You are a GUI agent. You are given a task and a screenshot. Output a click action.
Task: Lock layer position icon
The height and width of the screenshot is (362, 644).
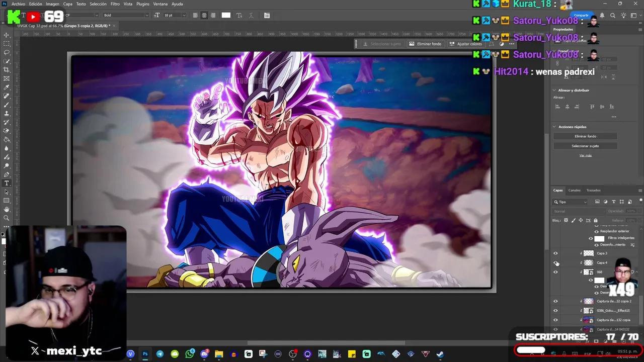point(581,220)
